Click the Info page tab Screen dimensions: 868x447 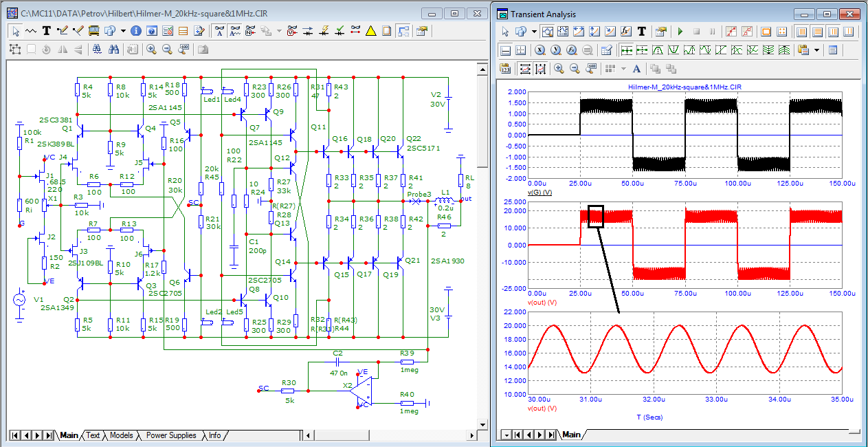pyautogui.click(x=215, y=435)
